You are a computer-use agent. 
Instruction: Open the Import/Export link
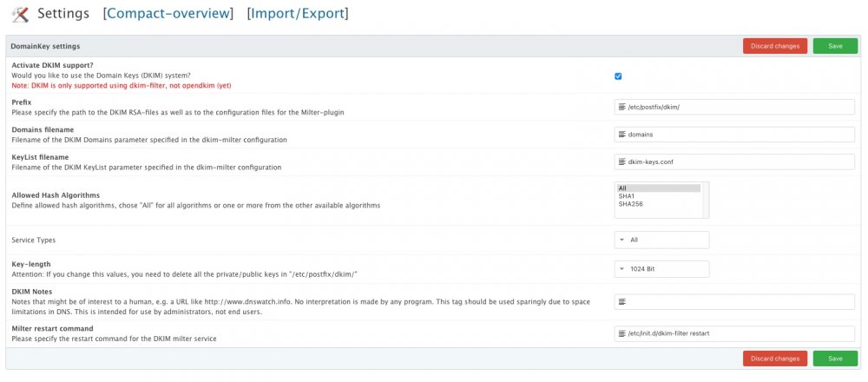coord(297,14)
